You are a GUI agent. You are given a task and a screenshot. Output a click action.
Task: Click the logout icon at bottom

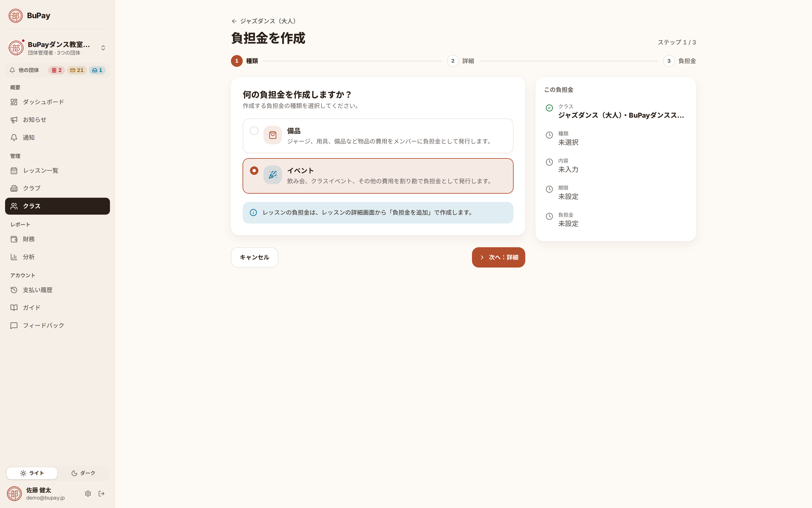102,494
